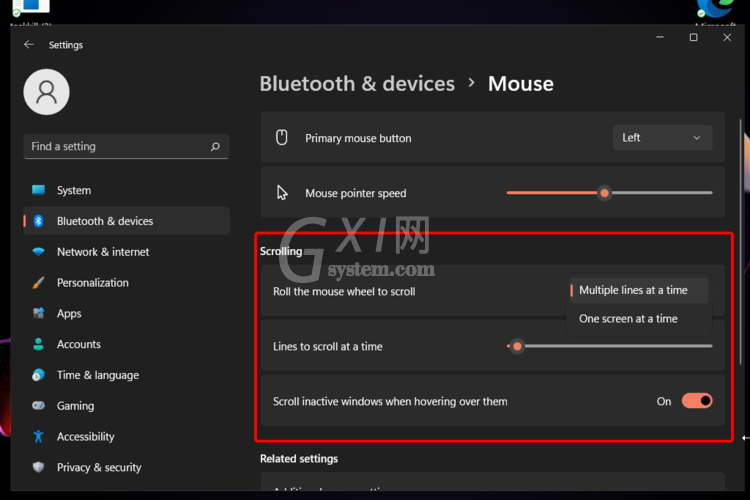Open the user profile avatar
The image size is (750, 500).
tap(46, 92)
